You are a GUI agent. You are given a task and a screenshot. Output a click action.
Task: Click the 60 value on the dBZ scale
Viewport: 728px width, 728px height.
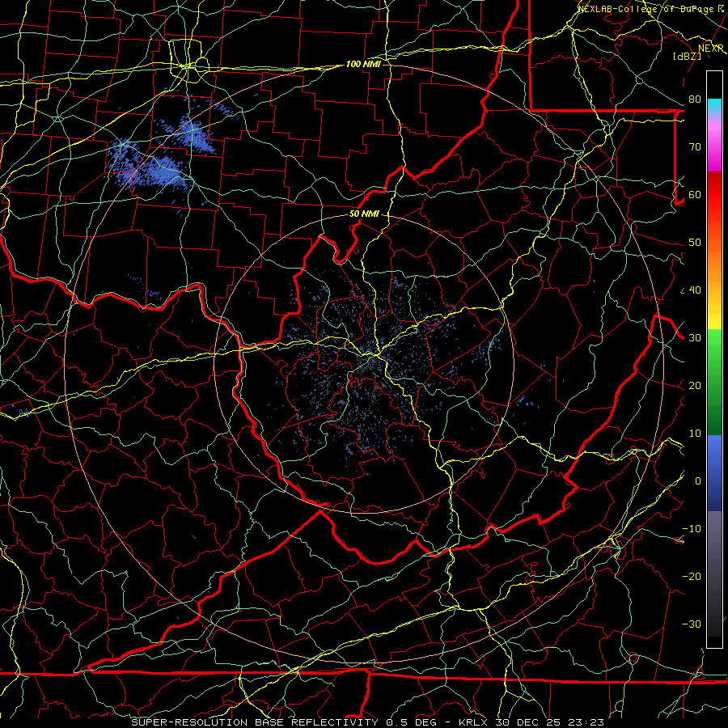(695, 195)
